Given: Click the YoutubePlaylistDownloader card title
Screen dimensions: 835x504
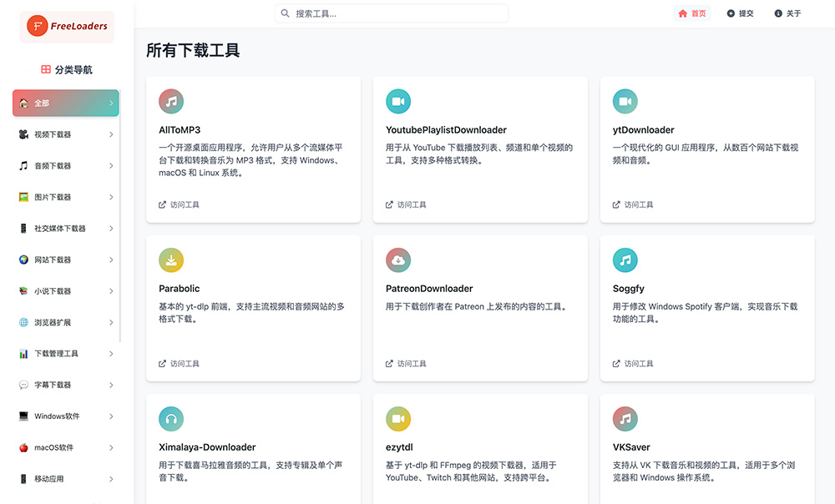Looking at the screenshot, I should [446, 130].
